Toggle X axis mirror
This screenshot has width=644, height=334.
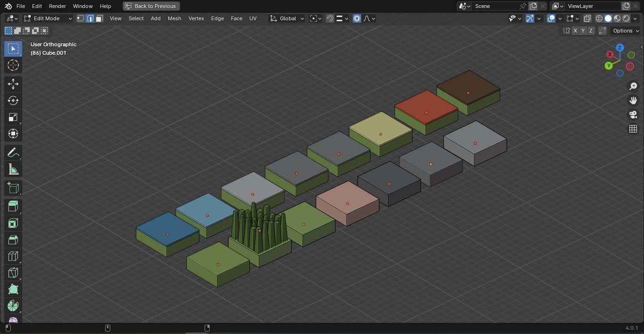click(575, 31)
